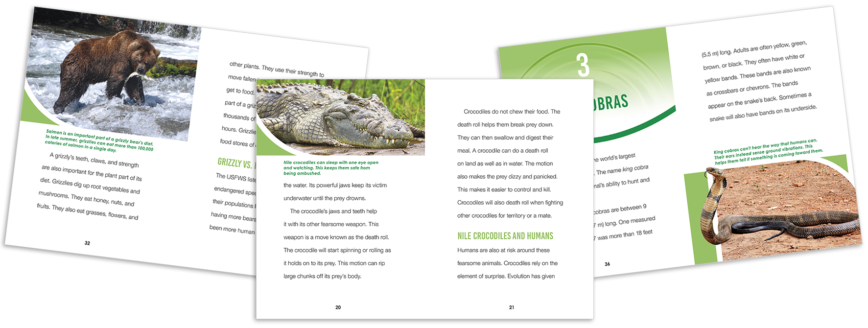The image size is (868, 328).
Task: Click the line 'other plants. They use their strength to'
Action: (277, 70)
